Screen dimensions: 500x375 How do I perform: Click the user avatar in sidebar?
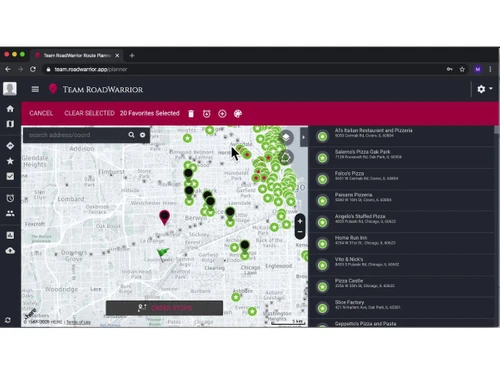pyautogui.click(x=10, y=89)
